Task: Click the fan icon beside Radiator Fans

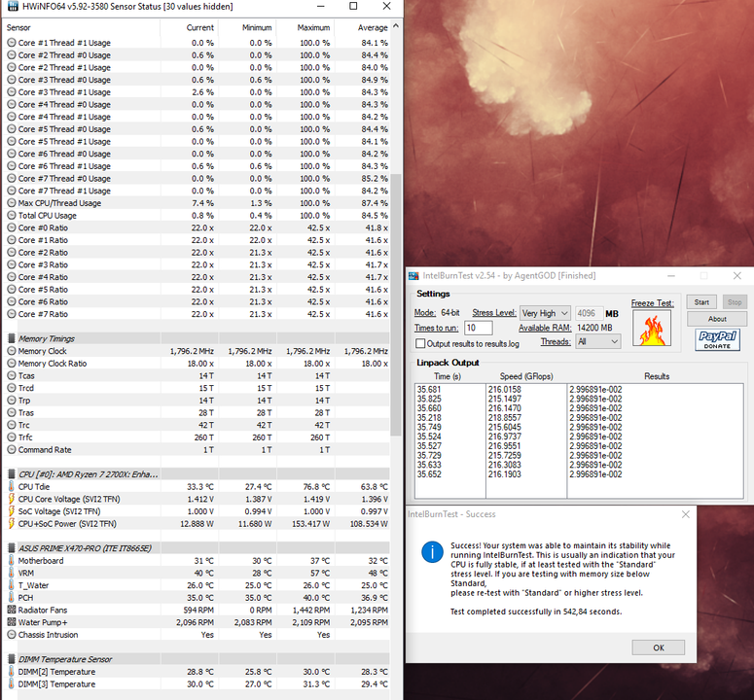Action: (12, 610)
